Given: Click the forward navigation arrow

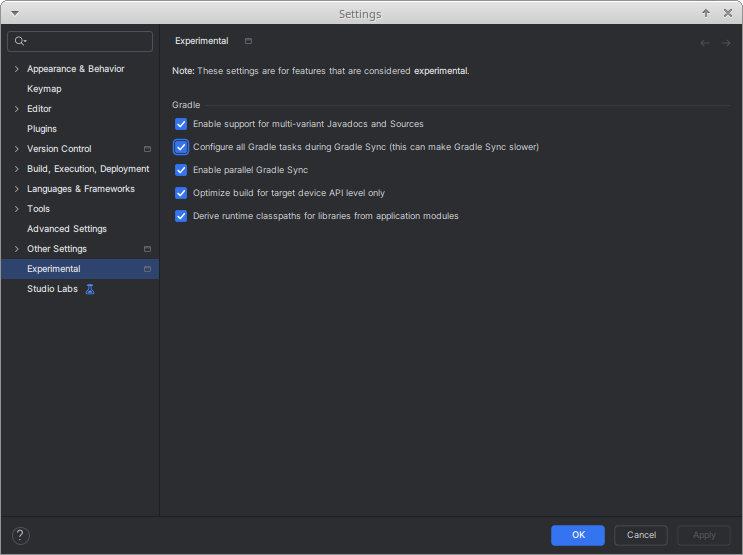Looking at the screenshot, I should [725, 43].
